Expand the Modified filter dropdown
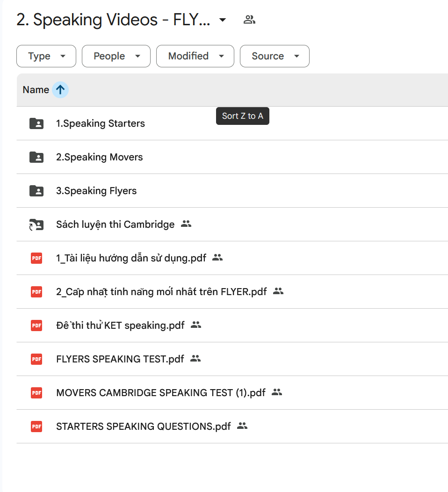 (x=195, y=56)
